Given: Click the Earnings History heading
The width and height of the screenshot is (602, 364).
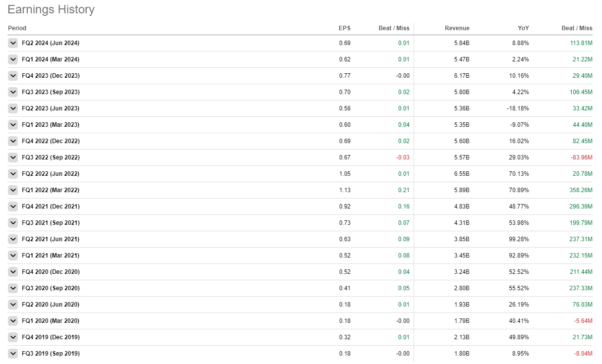Looking at the screenshot, I should tap(51, 9).
